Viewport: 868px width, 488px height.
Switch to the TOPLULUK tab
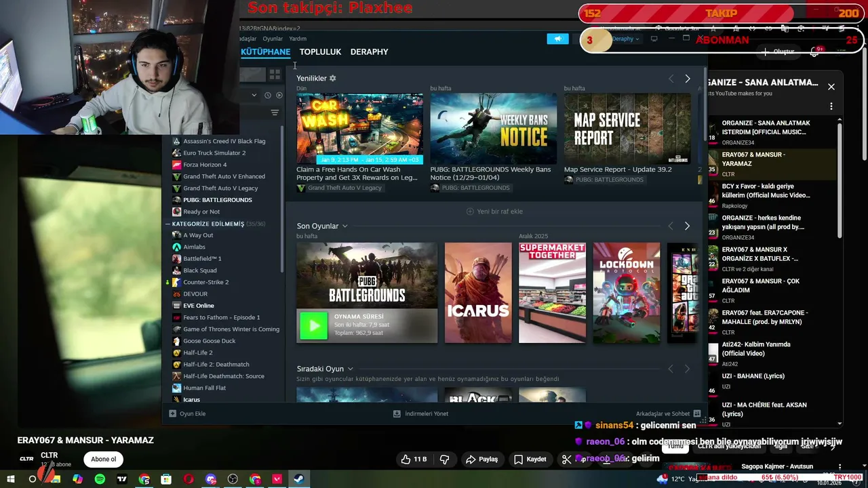tap(320, 52)
